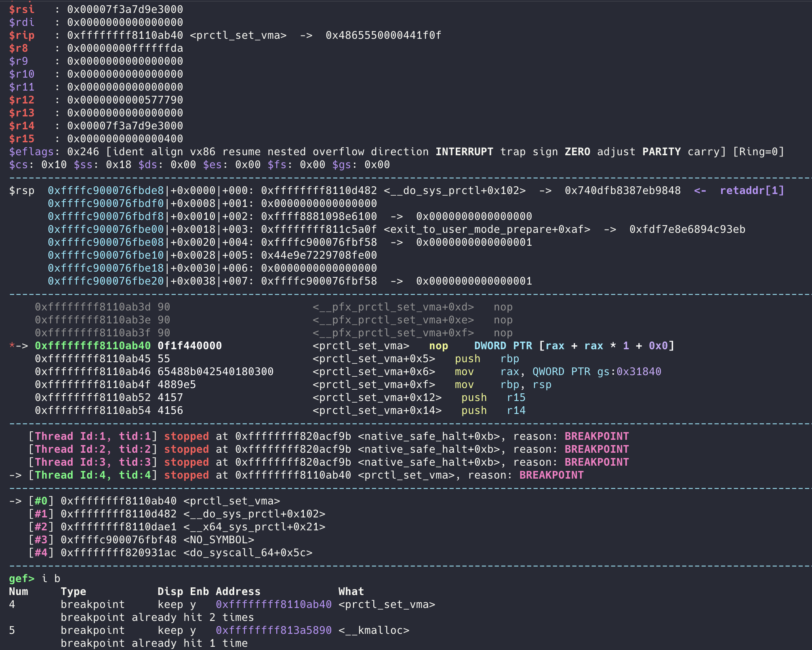Viewport: 812px width, 650px height.
Task: Click prctl_set_vma breakpoint address in table
Action: click(x=273, y=604)
